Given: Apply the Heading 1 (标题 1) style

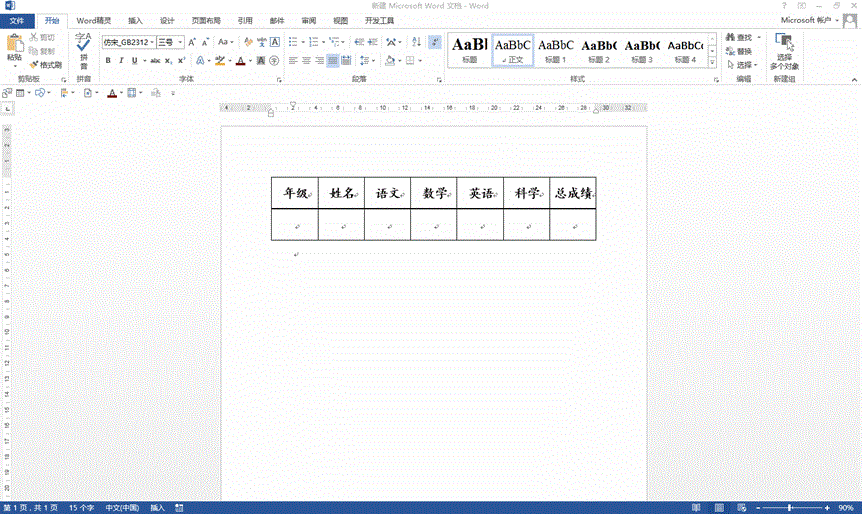Looking at the screenshot, I should pos(555,50).
